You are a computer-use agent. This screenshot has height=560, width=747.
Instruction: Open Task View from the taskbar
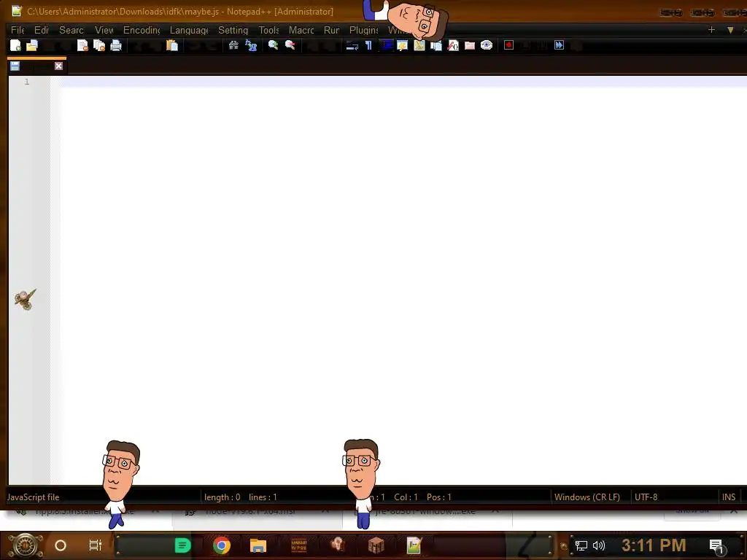pyautogui.click(x=96, y=545)
